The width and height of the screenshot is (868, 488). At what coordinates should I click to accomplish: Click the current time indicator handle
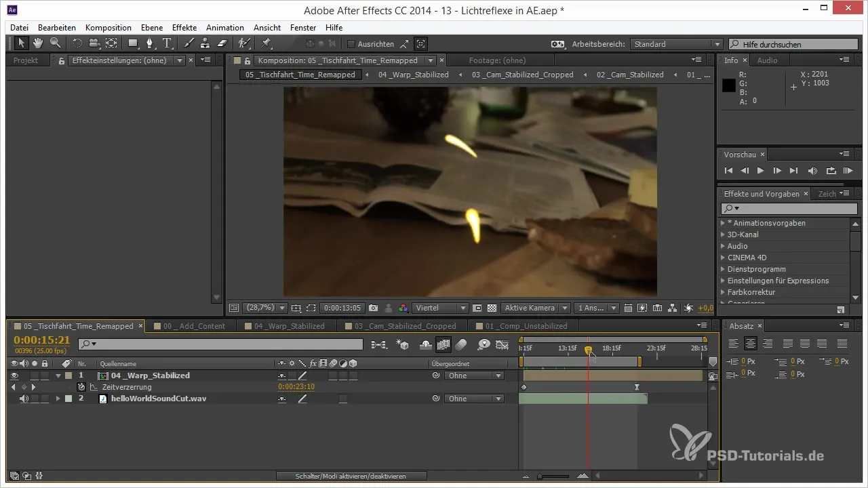pyautogui.click(x=588, y=350)
